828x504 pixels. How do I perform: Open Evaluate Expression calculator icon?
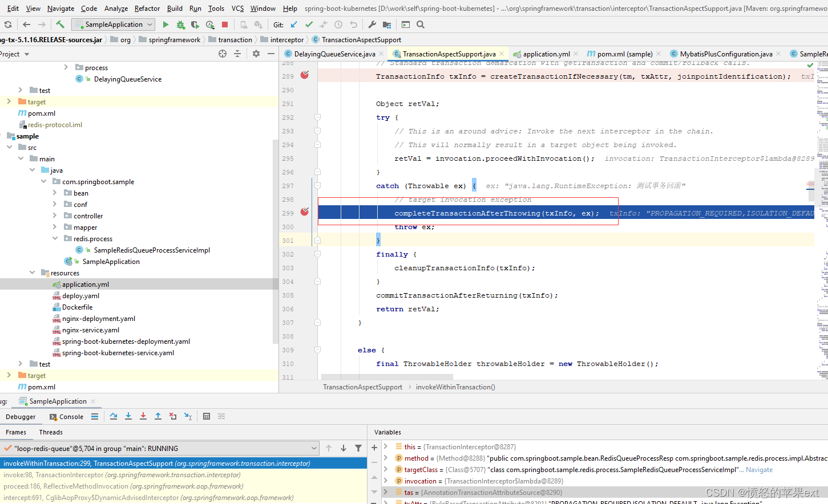207,416
